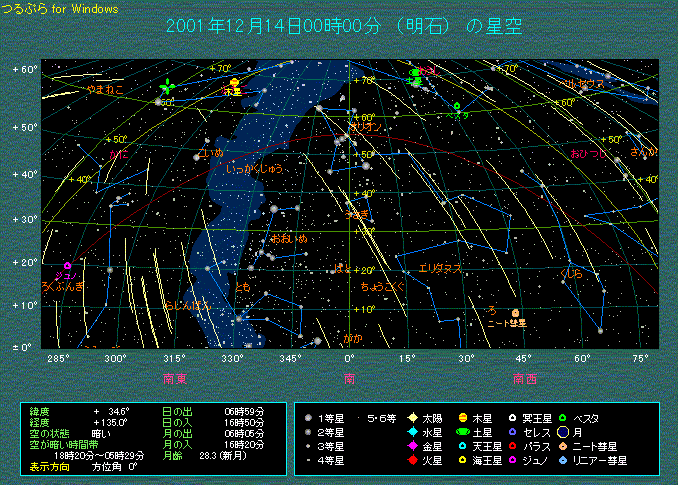Click the Pluto (冥王星) icon in the legend
The height and width of the screenshot is (485, 678).
point(513,418)
